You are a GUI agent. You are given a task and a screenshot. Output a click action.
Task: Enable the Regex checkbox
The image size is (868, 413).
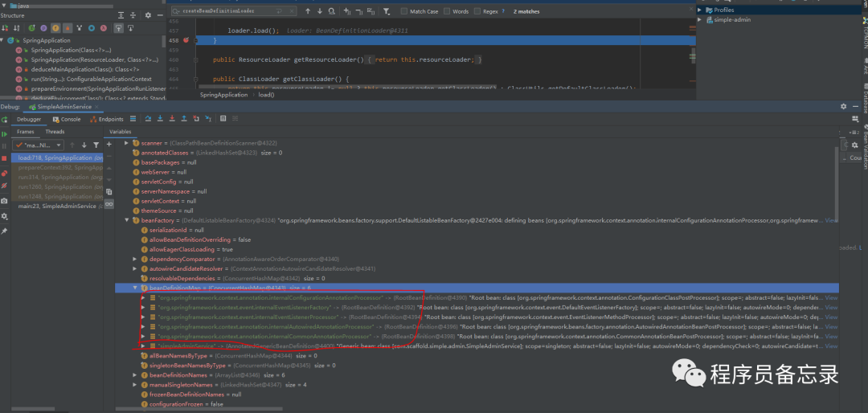click(476, 11)
